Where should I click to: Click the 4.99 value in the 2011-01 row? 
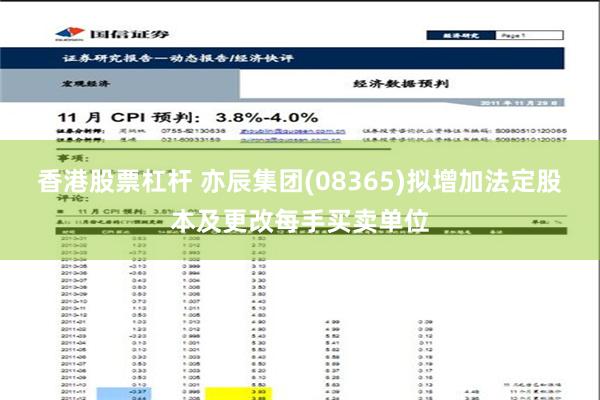332,322
